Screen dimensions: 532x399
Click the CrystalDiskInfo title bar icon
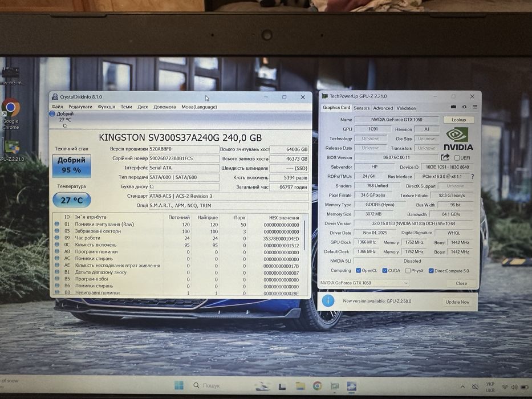point(55,97)
